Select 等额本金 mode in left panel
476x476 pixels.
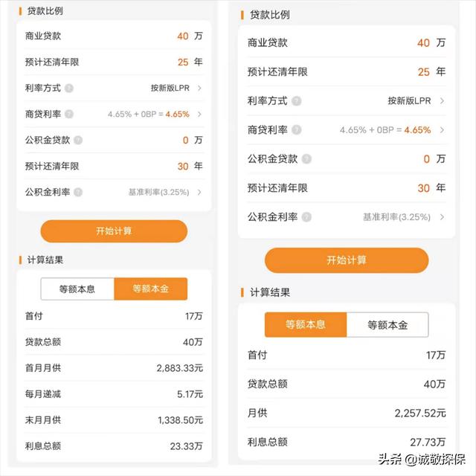[151, 289]
